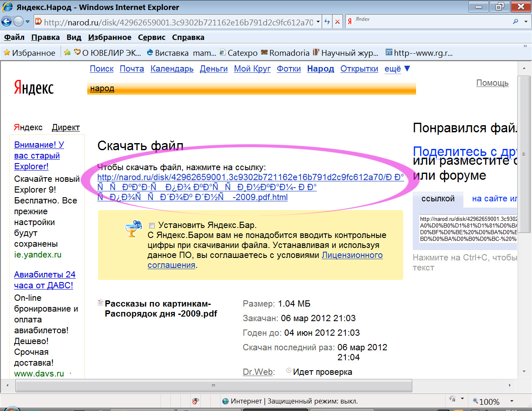Click the Yandex.Bar cocktail icon
Screen dimensions: 532x411
click(133, 228)
